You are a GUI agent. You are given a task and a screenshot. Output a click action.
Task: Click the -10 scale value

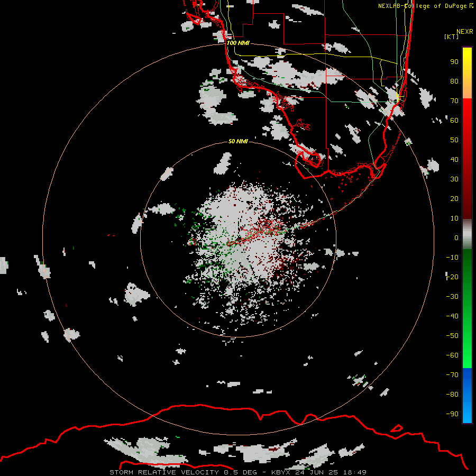[452, 258]
